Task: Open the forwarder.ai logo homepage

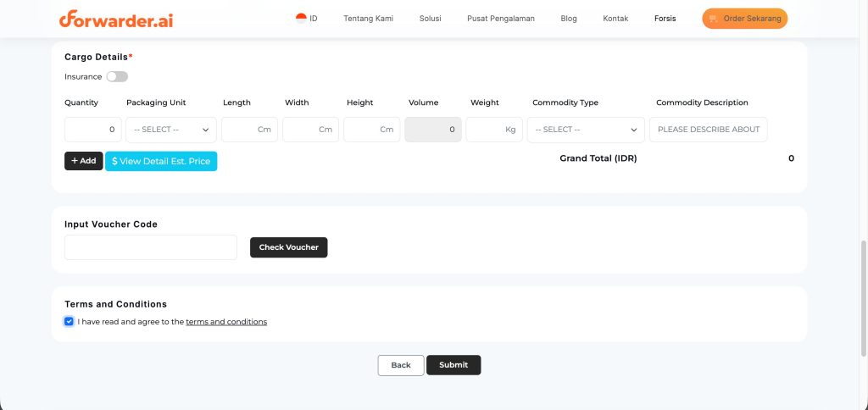Action: pos(116,19)
